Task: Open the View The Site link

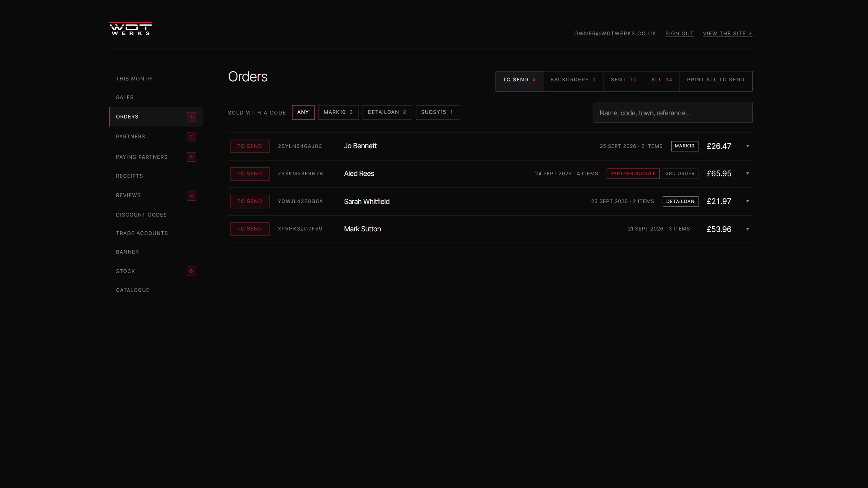Action: click(727, 34)
